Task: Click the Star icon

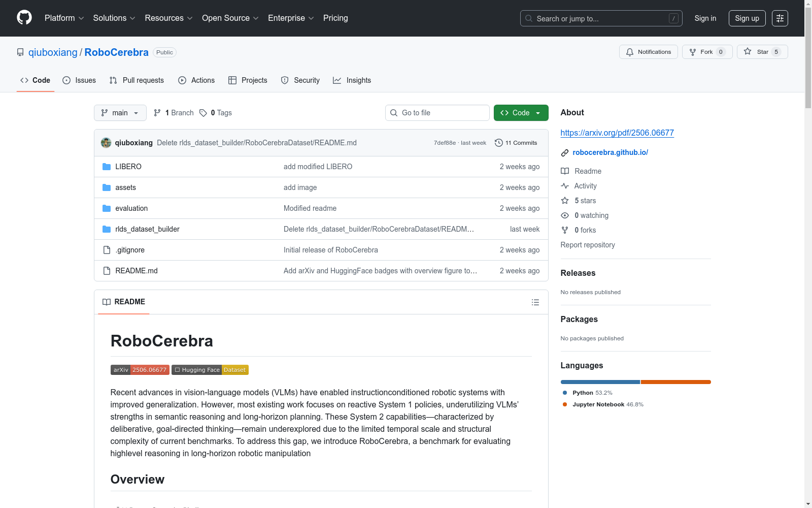Action: [x=748, y=51]
